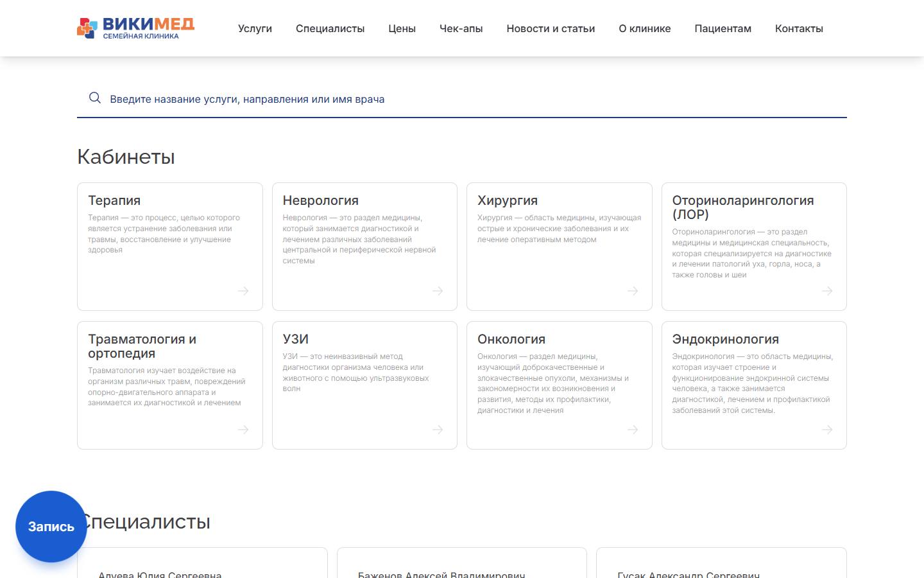Click the Онкология description paragraph
924x578 pixels.
553,383
